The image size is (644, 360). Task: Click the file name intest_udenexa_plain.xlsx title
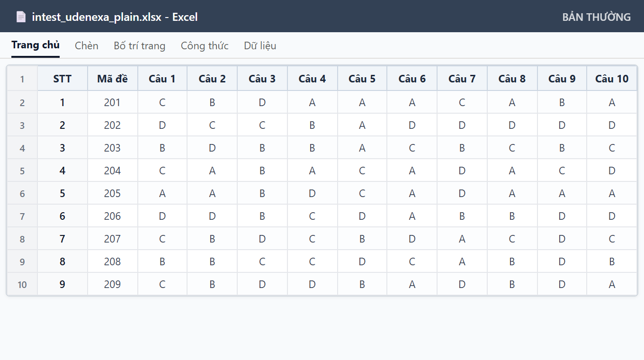97,17
